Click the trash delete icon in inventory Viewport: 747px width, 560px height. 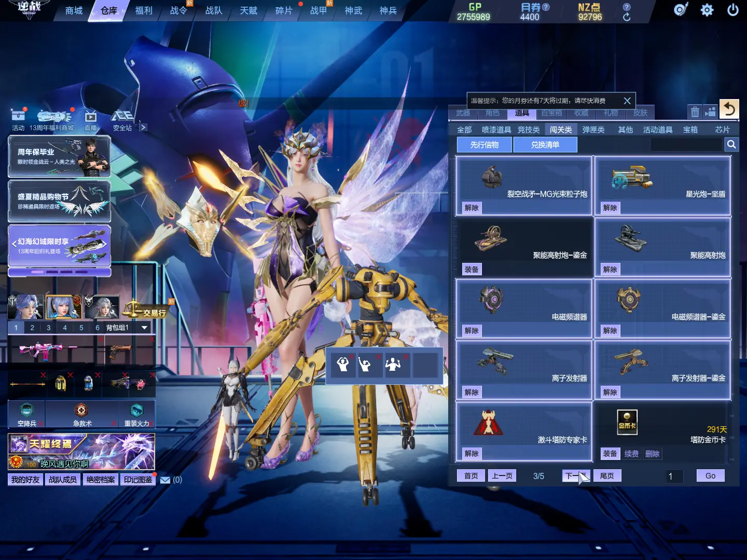coord(695,111)
